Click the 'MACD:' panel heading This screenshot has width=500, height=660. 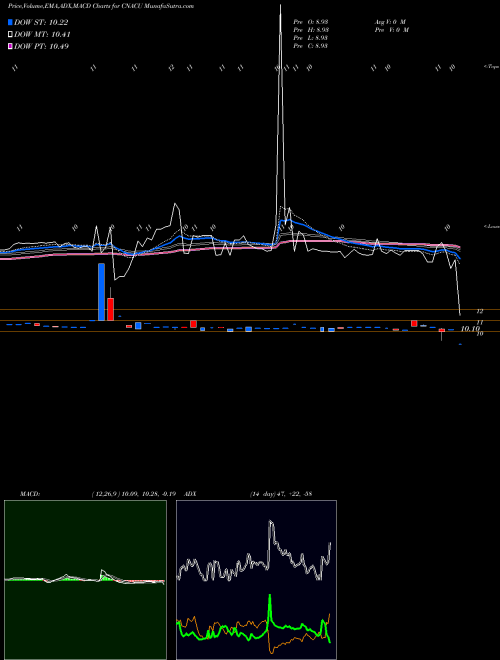[30, 494]
